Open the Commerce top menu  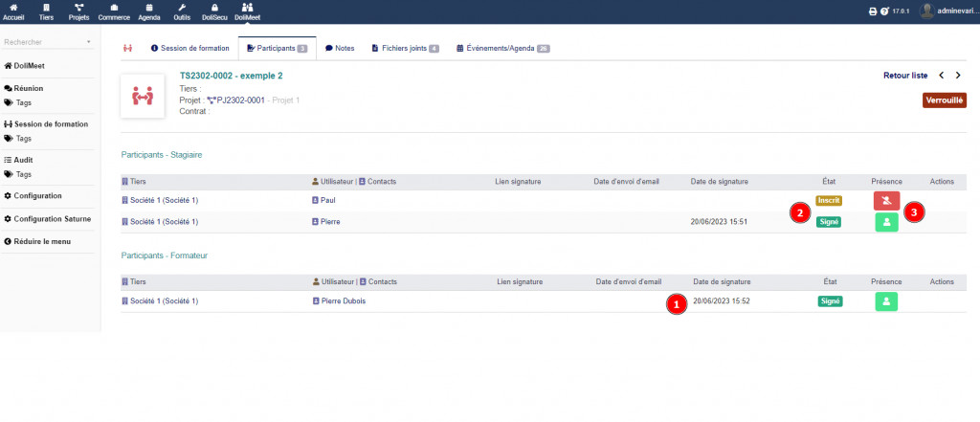pos(114,11)
